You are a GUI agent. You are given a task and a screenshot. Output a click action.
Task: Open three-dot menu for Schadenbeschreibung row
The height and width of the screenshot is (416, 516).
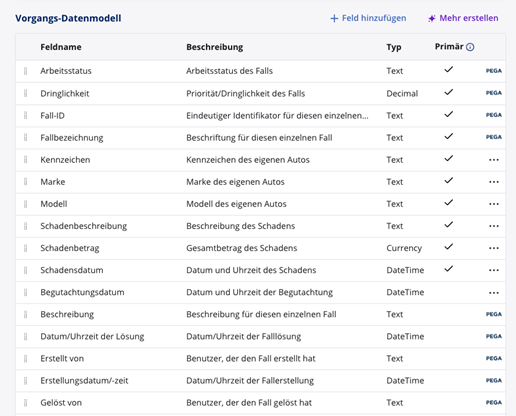(x=494, y=226)
